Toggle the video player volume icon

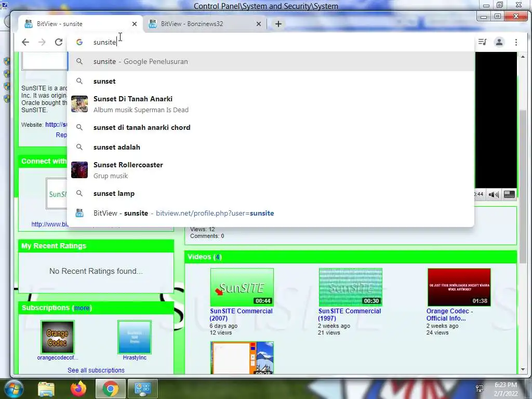[494, 194]
